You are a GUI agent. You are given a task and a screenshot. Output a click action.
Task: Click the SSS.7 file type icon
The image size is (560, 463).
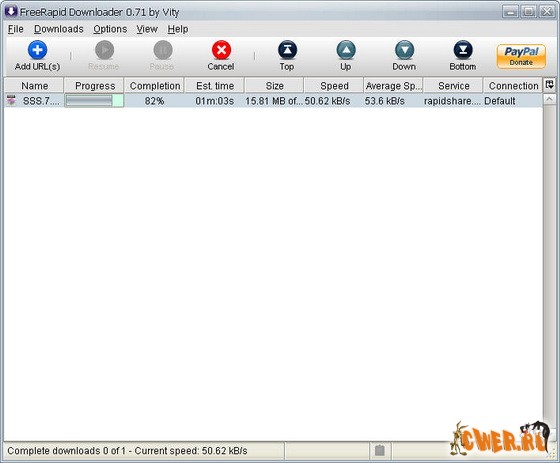(11, 101)
